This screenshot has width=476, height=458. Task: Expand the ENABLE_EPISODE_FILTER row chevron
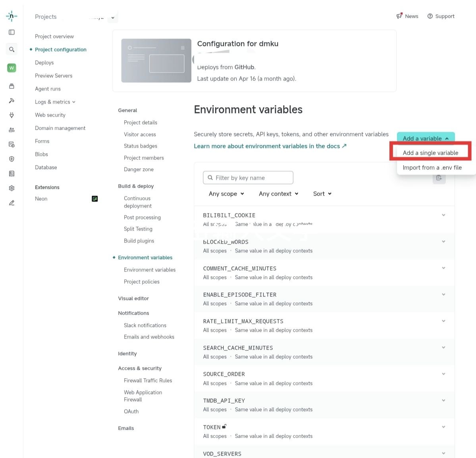pos(443,294)
